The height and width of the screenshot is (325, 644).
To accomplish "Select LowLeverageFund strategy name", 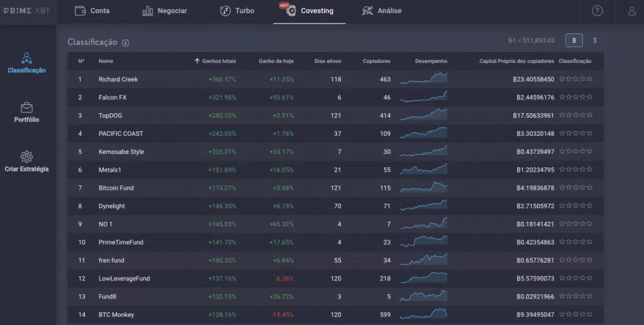I will 124,278.
